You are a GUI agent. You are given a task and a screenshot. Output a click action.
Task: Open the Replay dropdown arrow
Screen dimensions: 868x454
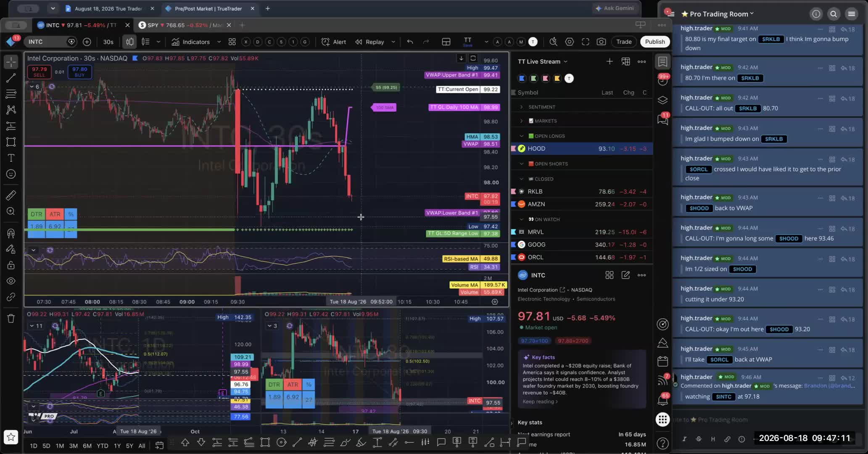[393, 42]
